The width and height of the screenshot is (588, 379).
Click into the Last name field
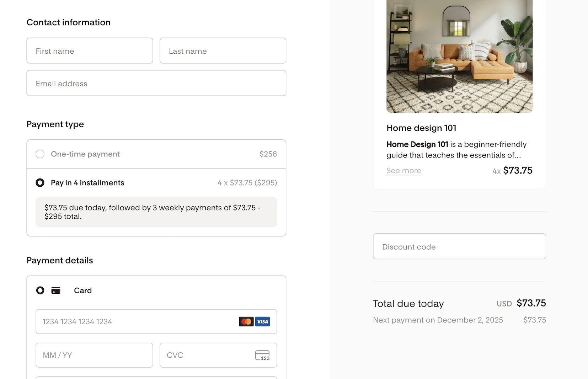tap(223, 51)
